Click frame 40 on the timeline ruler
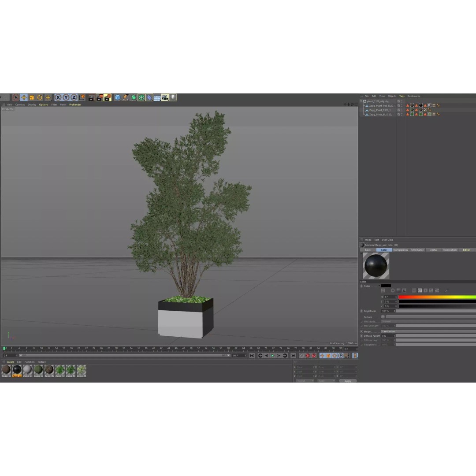Image resolution: width=476 pixels, height=476 pixels. [x=154, y=349]
